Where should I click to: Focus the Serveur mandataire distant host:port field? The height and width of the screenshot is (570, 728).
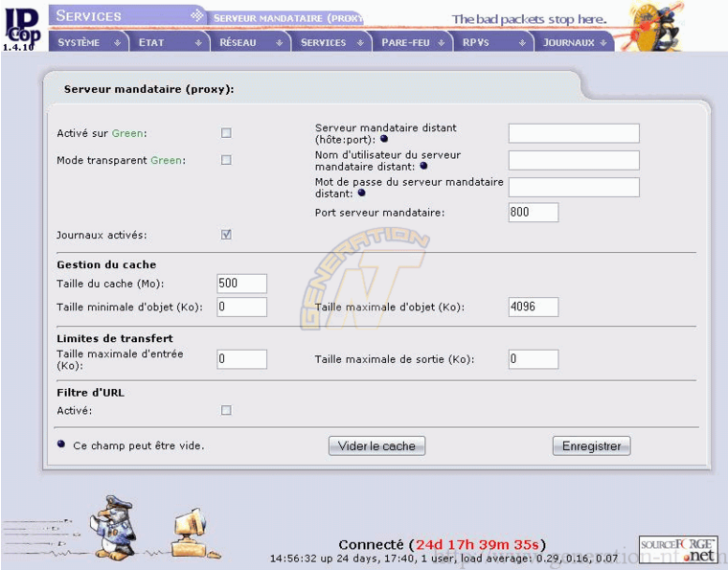(574, 133)
